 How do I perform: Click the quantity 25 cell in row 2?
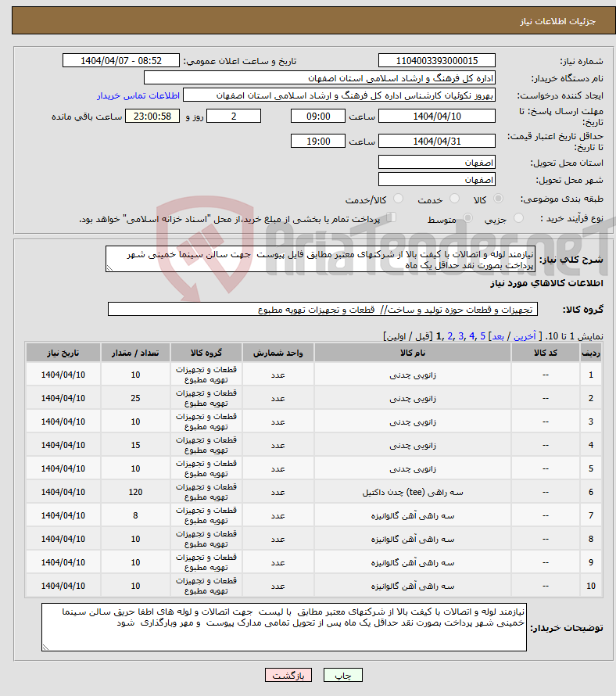tap(135, 398)
